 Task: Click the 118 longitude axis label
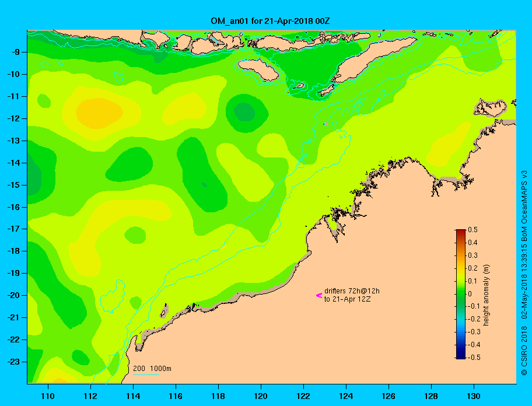(218, 396)
